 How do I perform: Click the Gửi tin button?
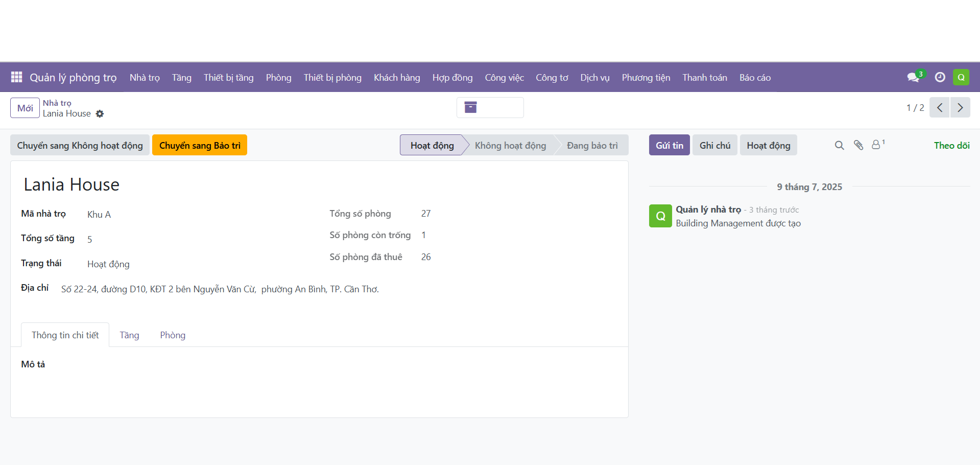(x=670, y=145)
